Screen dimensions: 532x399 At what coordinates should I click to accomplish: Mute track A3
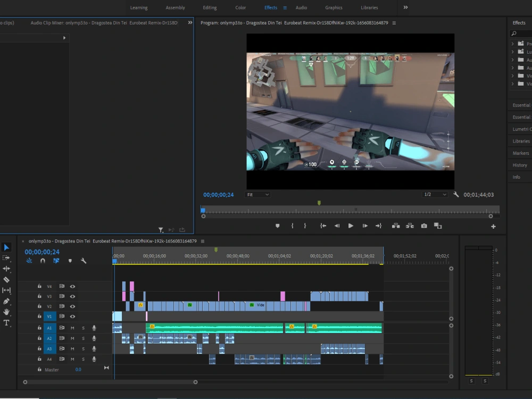click(x=72, y=349)
